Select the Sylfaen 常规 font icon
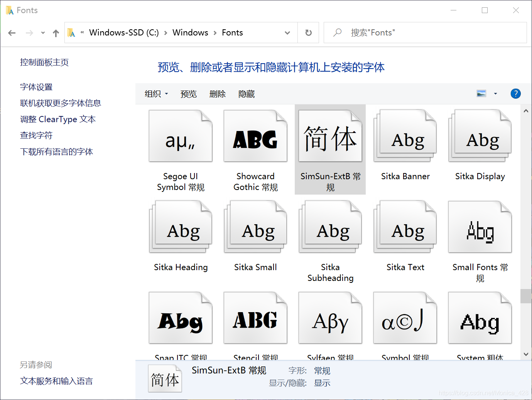 coord(330,318)
